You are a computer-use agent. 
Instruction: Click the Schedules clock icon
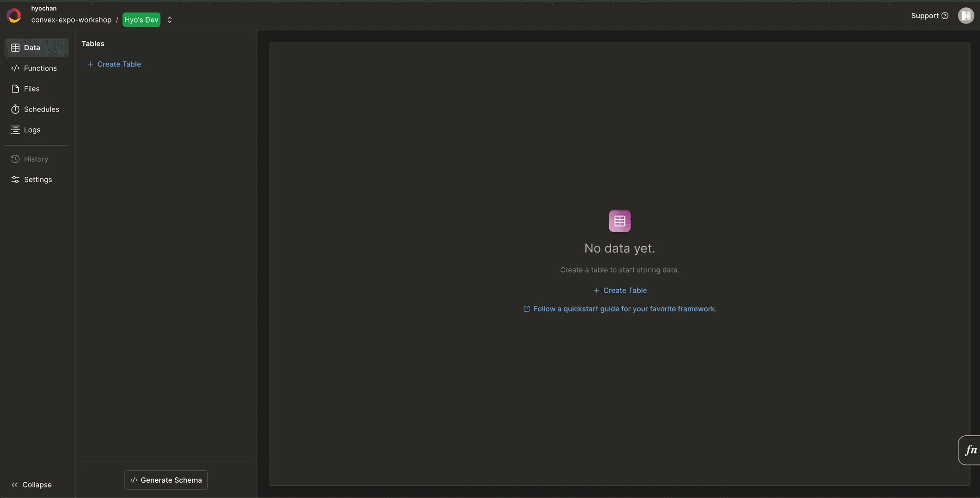point(15,110)
